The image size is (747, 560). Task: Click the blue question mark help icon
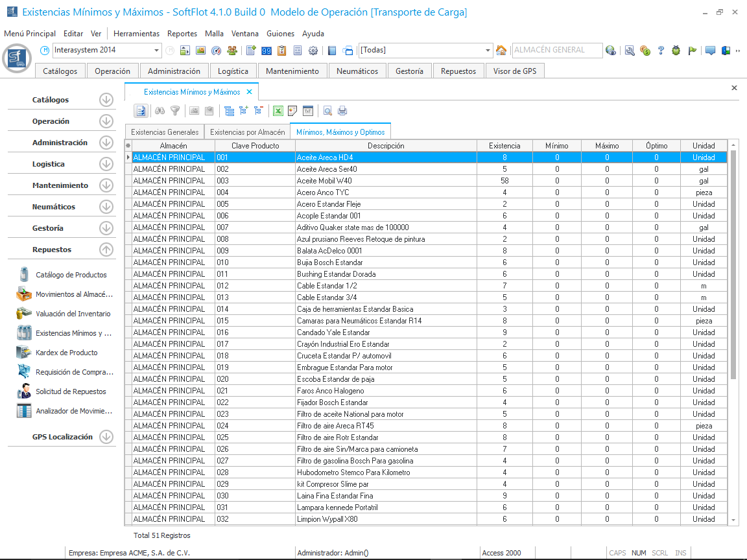click(x=661, y=51)
